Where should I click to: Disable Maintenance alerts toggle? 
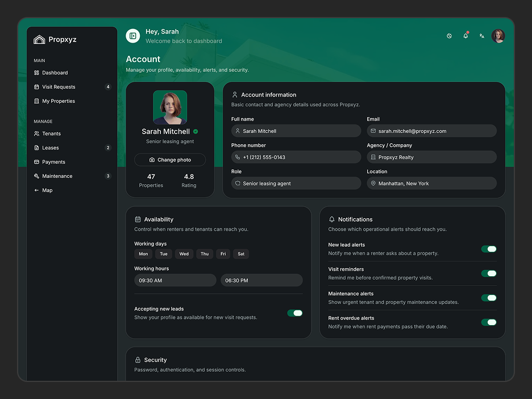[x=489, y=298]
